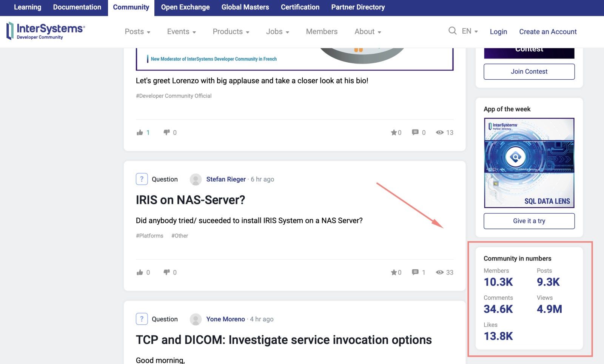Click the SQL Data Lens app thumbnail
604x364 pixels.
pyautogui.click(x=529, y=163)
